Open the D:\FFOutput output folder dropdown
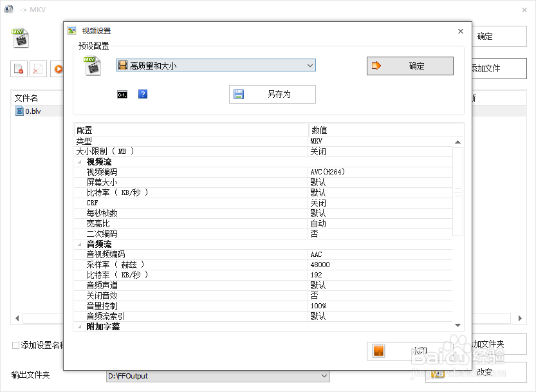This screenshot has width=536, height=392. [x=325, y=376]
